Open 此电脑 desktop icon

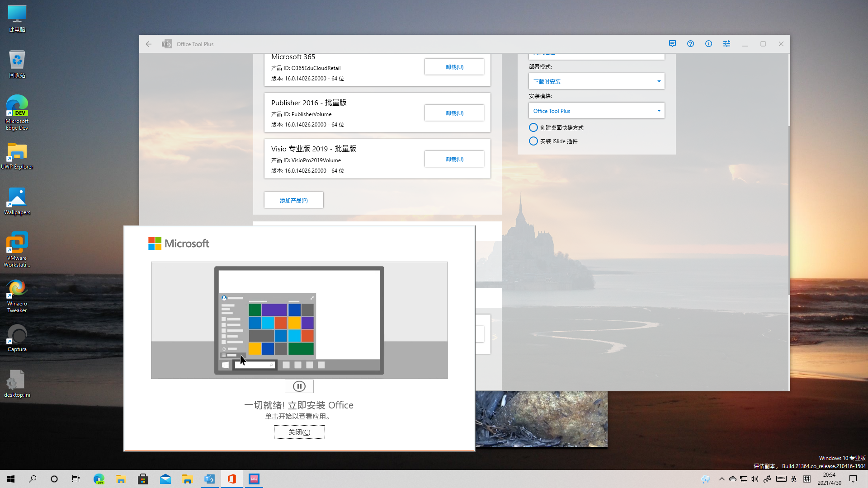click(17, 19)
